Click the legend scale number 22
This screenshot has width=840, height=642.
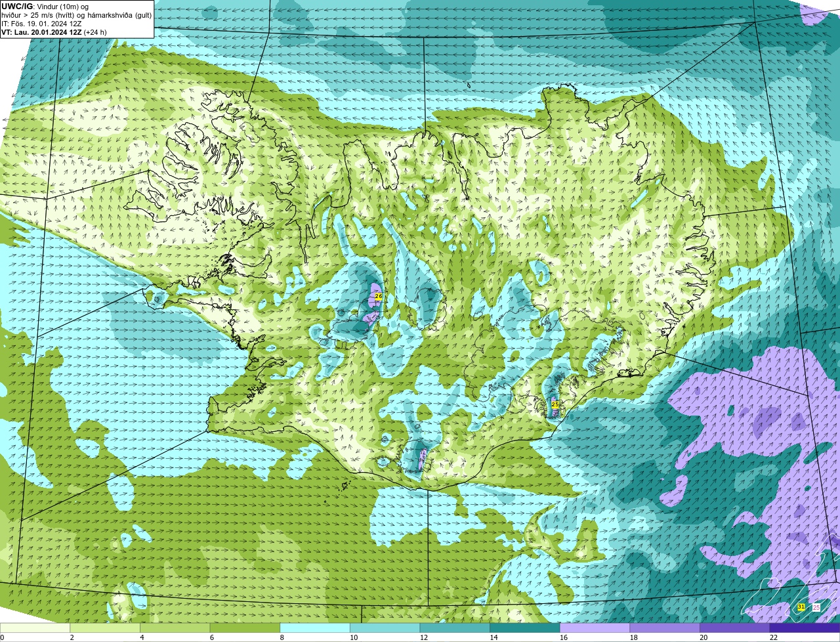pyautogui.click(x=773, y=637)
